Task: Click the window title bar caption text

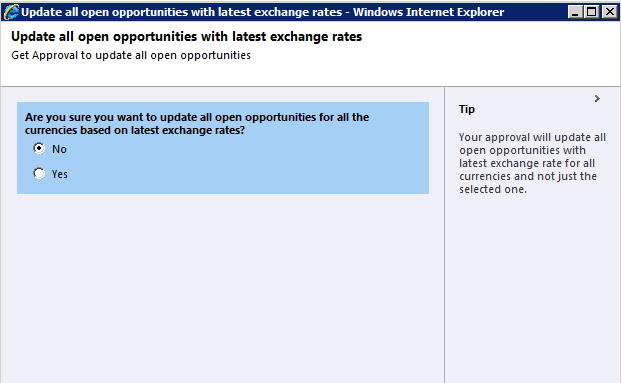Action: [x=263, y=12]
